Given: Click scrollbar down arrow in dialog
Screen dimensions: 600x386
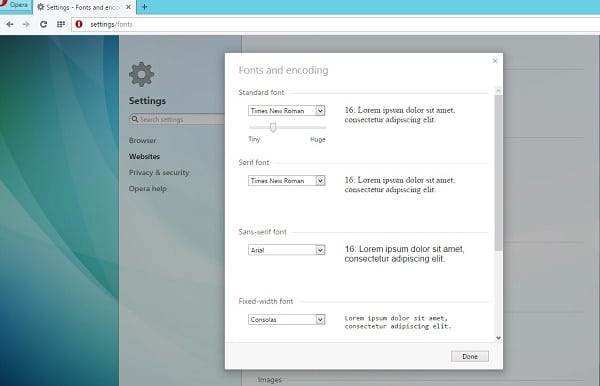Looking at the screenshot, I should (x=498, y=337).
